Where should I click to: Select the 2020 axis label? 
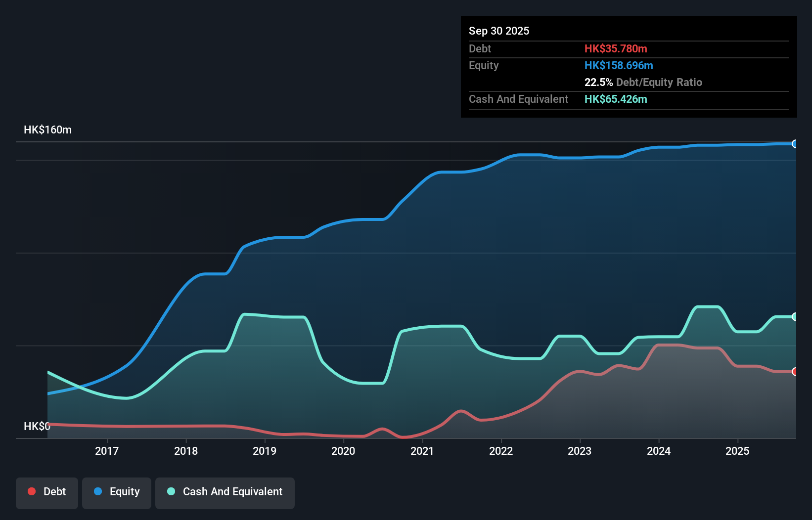click(343, 451)
